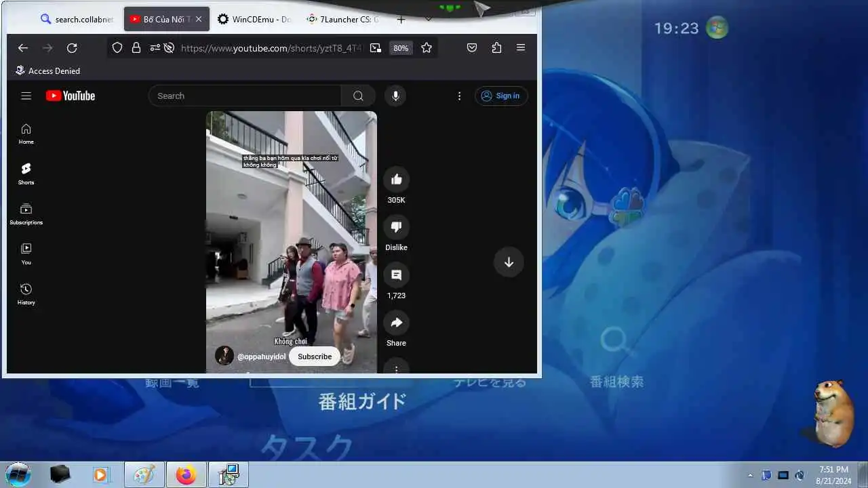
Task: Switch to the Firefox taskbar button
Action: pos(186,474)
